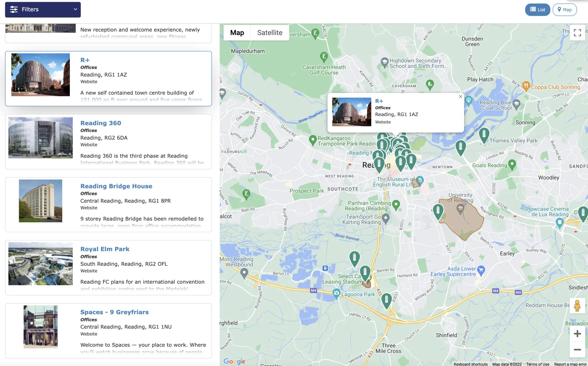Click office marker at University of Reading

click(x=438, y=211)
